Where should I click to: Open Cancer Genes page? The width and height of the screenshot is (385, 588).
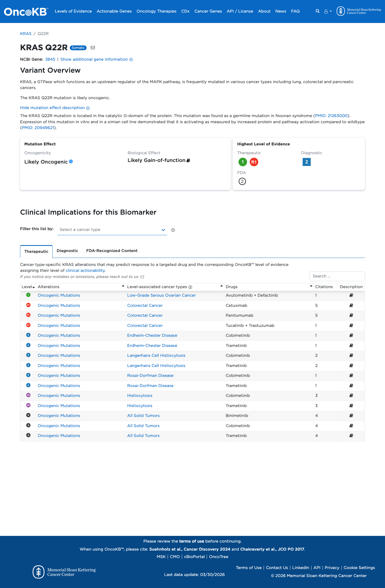pyautogui.click(x=208, y=11)
